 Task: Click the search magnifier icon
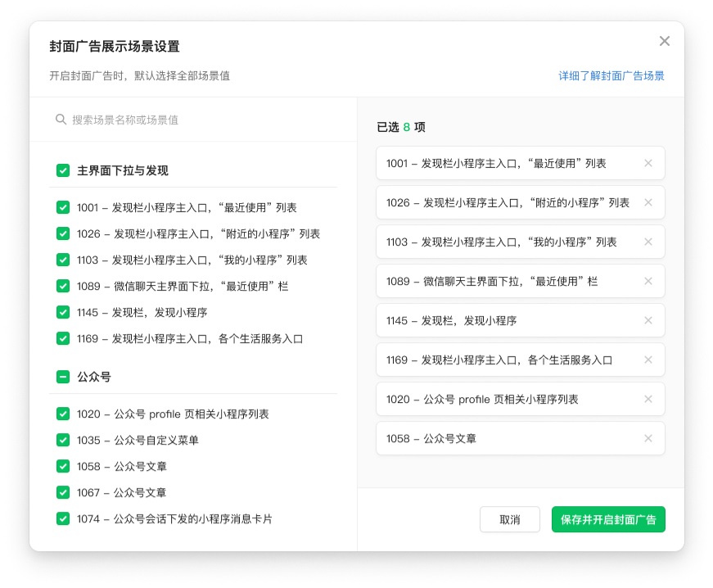[x=61, y=120]
